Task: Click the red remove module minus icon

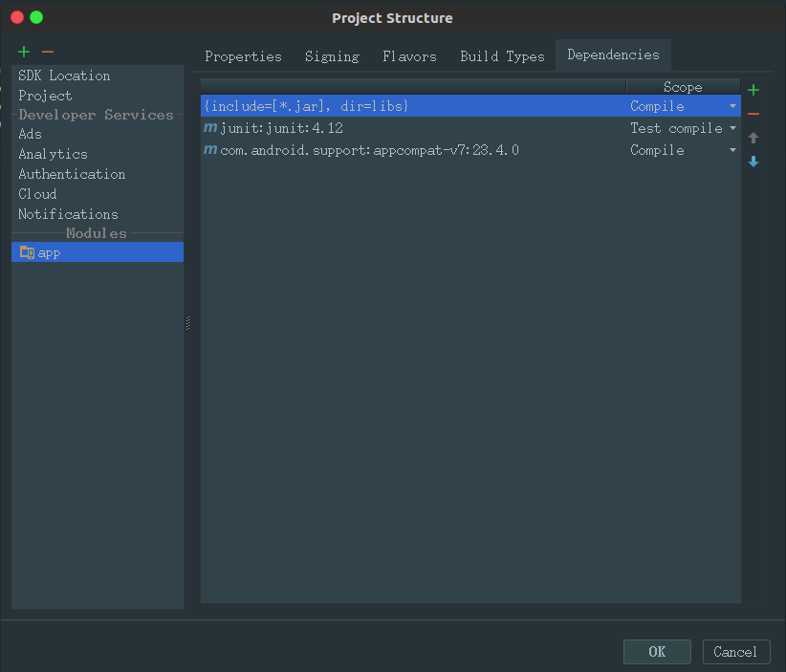Action: 48,52
